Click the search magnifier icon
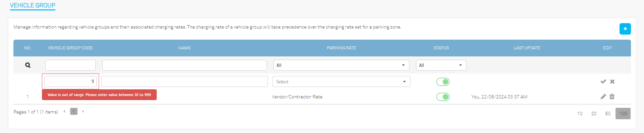The height and width of the screenshot is (133, 644). point(28,65)
